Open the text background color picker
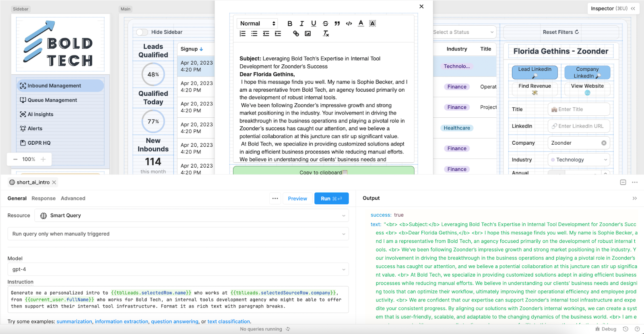The image size is (644, 334). point(373,23)
